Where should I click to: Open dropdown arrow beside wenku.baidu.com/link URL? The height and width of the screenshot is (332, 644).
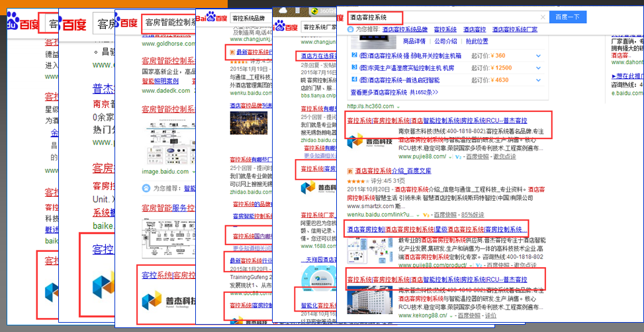pyautogui.click(x=418, y=215)
